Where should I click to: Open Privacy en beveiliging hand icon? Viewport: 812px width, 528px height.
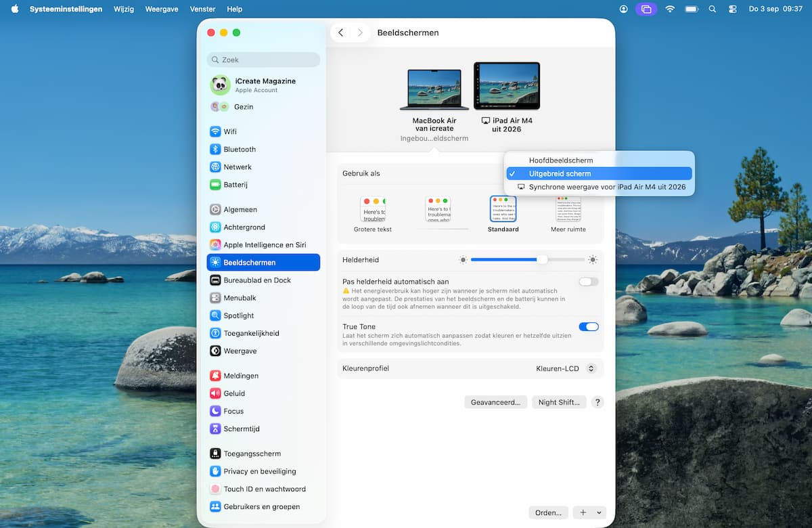215,470
